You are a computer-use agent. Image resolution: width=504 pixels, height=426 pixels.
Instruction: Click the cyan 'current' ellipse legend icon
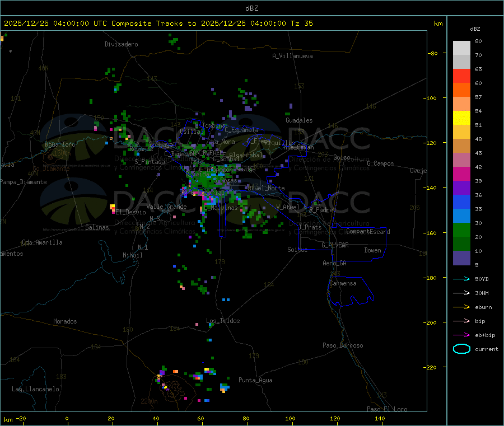coord(461,349)
